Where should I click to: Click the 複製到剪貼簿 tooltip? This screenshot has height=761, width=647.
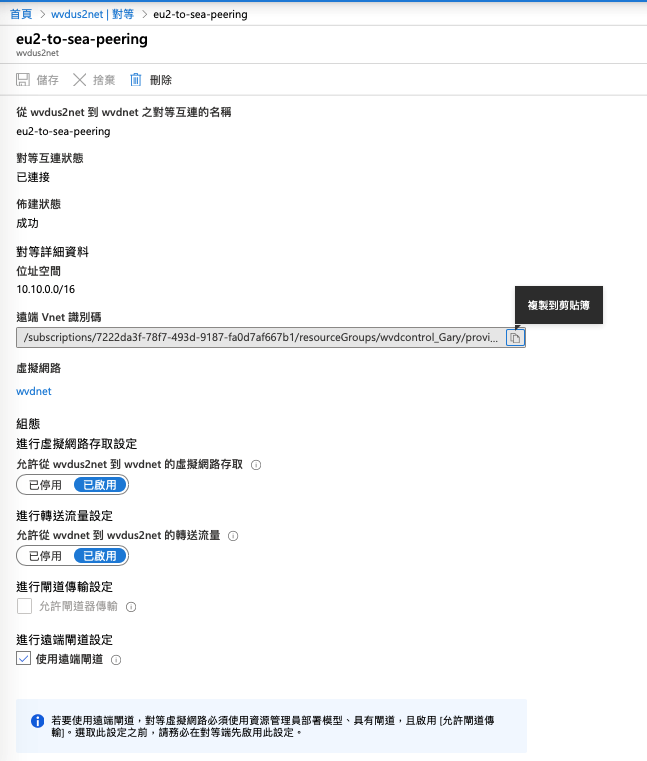(559, 305)
